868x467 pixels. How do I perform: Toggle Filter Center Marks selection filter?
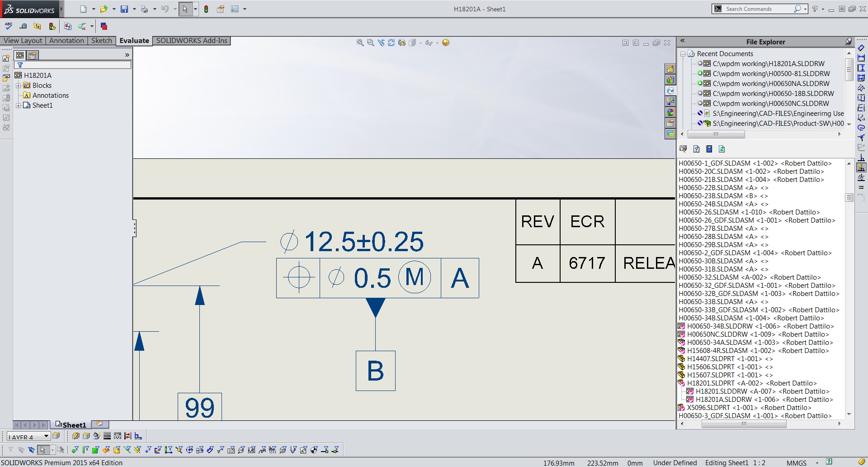point(189,450)
